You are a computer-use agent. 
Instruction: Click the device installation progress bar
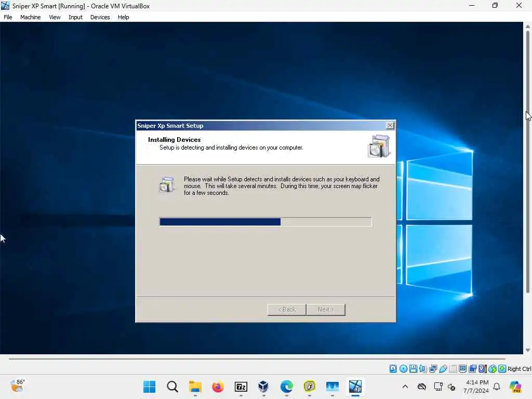click(265, 222)
